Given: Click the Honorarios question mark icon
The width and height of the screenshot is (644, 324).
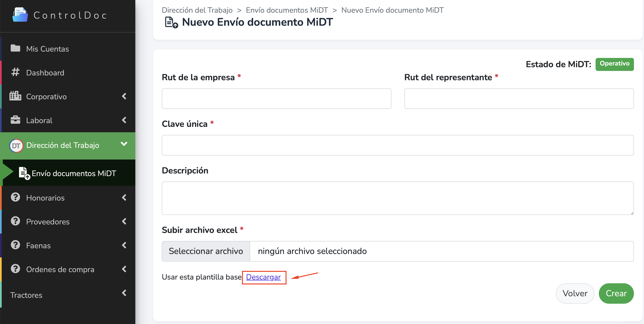Looking at the screenshot, I should (15, 197).
